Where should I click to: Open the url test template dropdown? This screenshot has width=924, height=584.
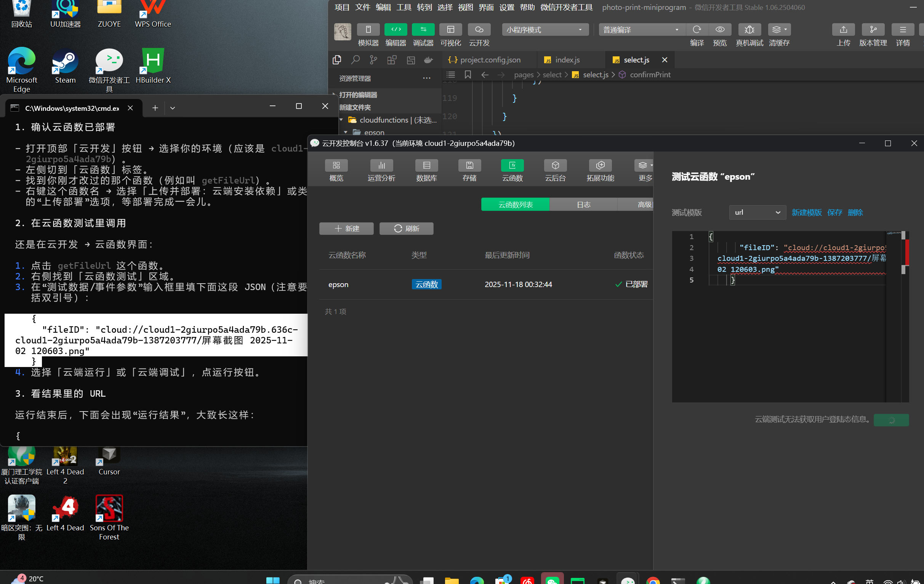757,212
